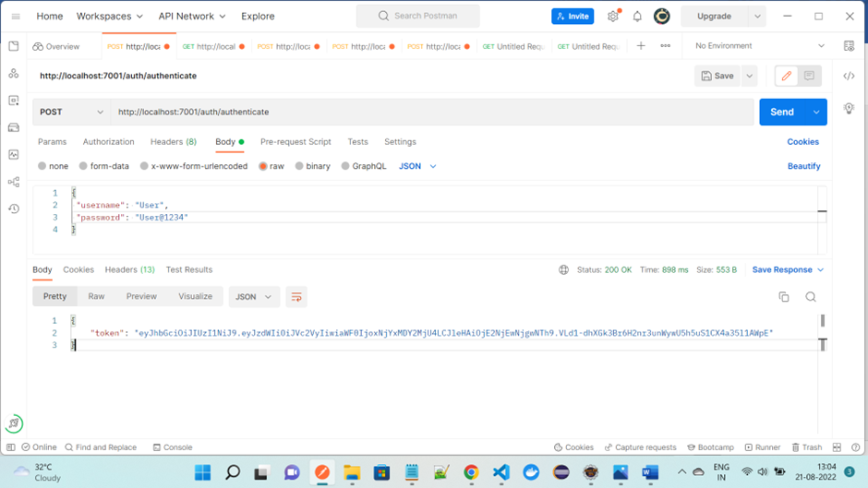Open Collections in the left sidebar

coord(14,46)
